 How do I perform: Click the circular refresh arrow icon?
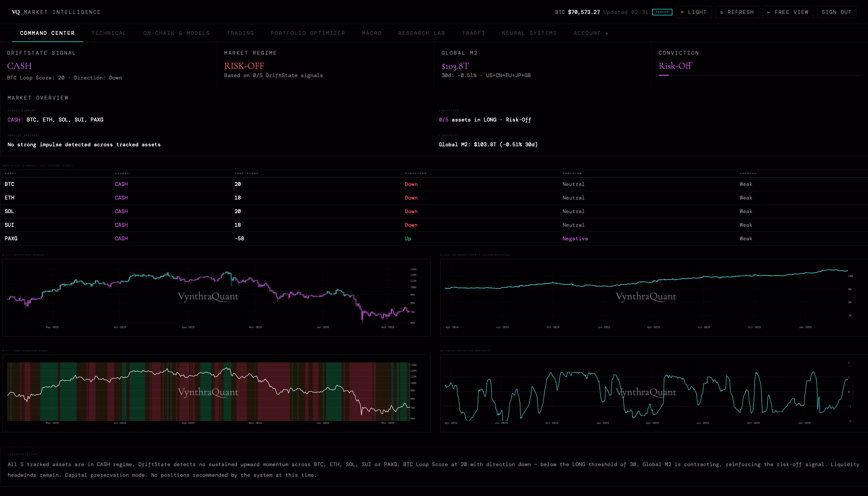point(722,12)
